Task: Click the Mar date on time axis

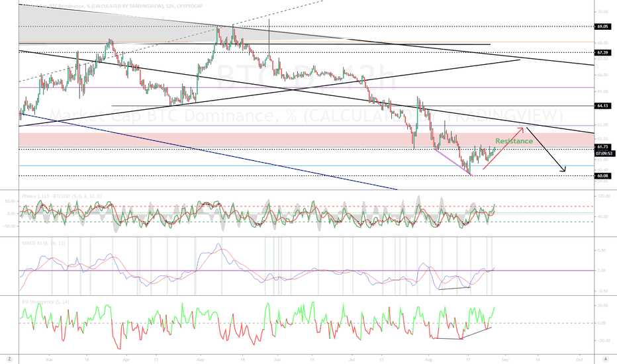Action: point(49,359)
